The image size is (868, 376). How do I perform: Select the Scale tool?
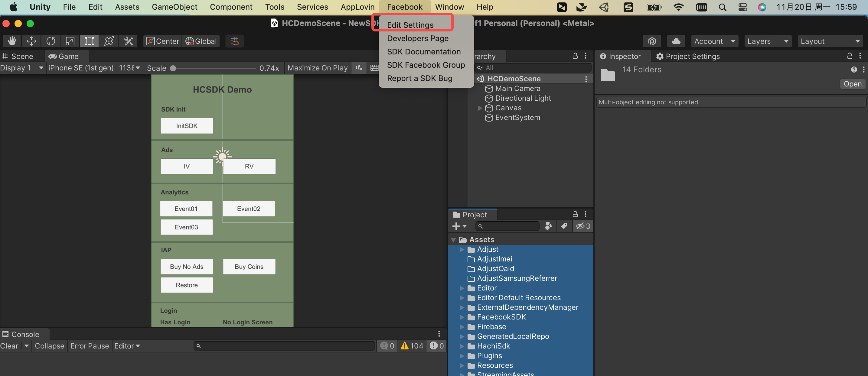click(x=70, y=41)
